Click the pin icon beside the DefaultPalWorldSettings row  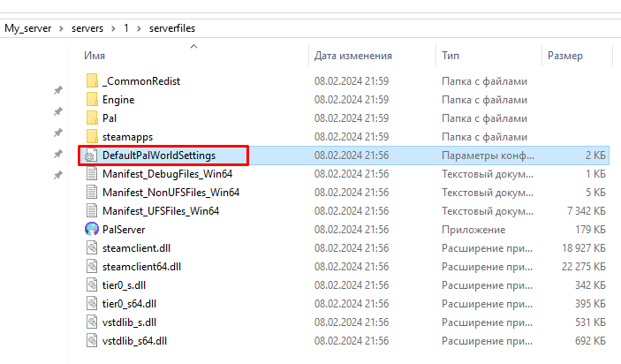coord(58,154)
